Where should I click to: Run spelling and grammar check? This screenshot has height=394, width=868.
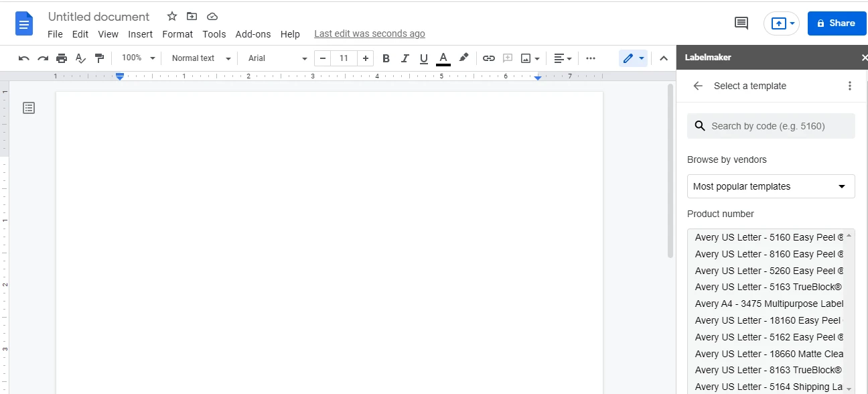[x=80, y=58]
